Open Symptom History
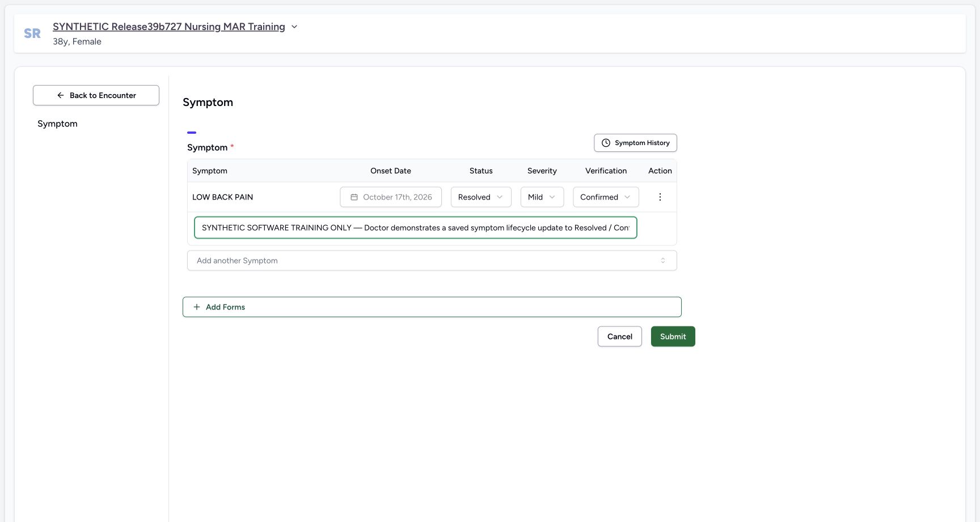Image resolution: width=980 pixels, height=522 pixels. coord(635,143)
